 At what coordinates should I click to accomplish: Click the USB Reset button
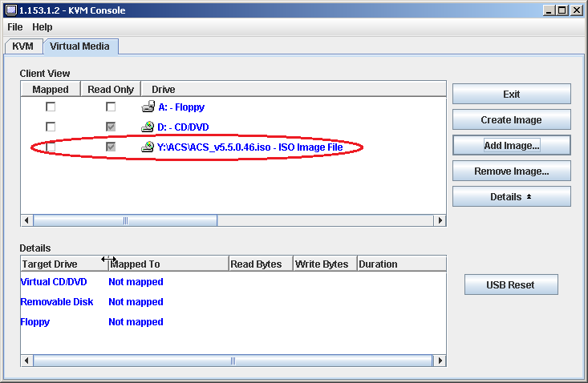coord(511,285)
